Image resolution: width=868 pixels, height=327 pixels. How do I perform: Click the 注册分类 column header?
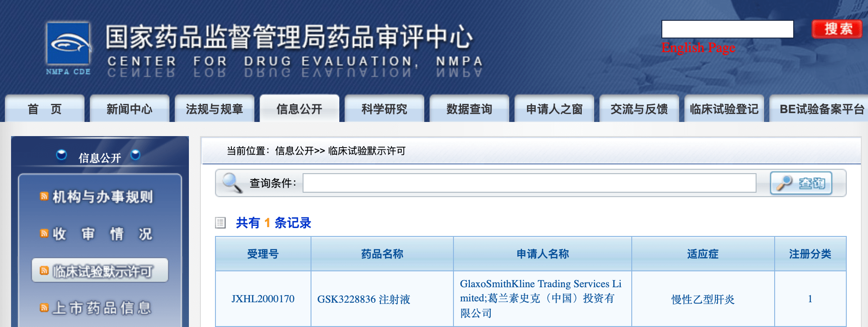tap(810, 254)
